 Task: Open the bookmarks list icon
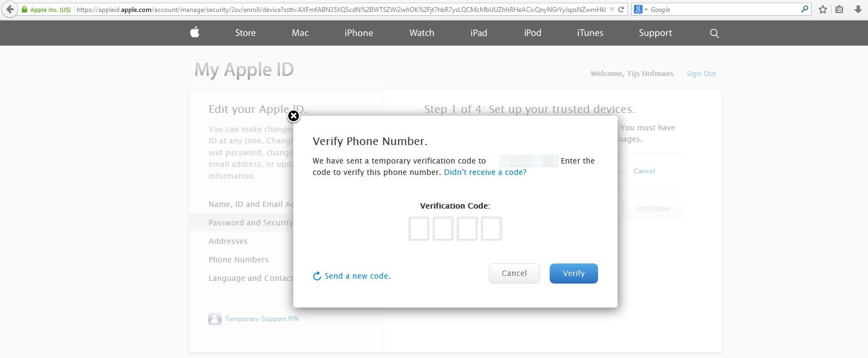[839, 9]
